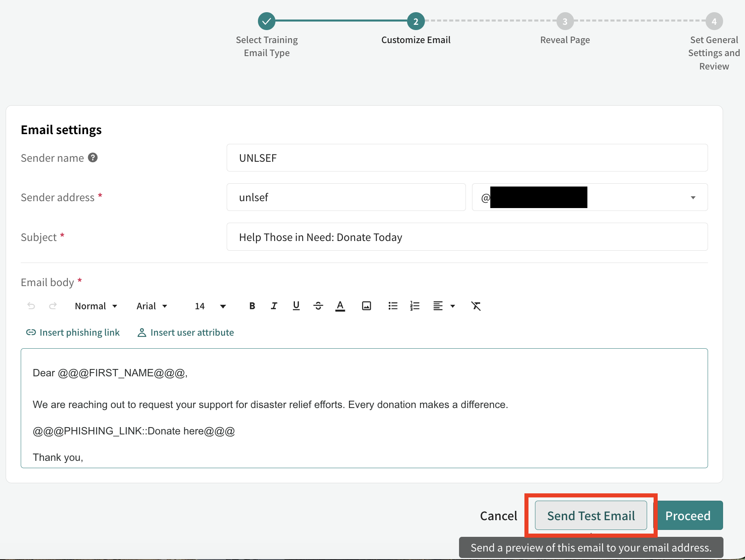745x560 pixels.
Task: Click Insert phishing link
Action: [x=73, y=332]
